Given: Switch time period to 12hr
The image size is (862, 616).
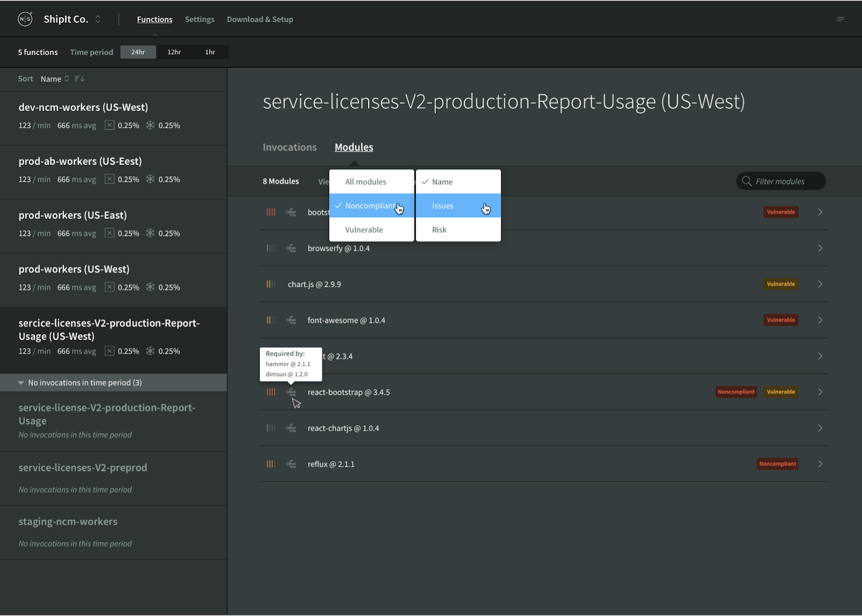Looking at the screenshot, I should [174, 52].
